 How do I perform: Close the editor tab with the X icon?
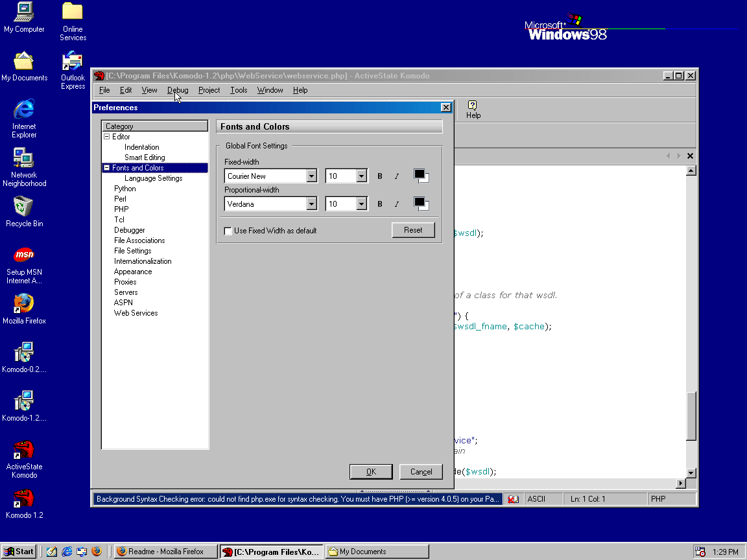(x=690, y=156)
